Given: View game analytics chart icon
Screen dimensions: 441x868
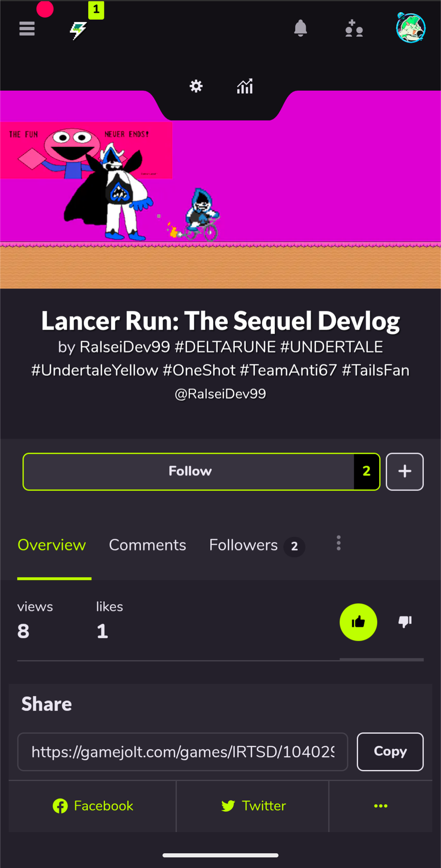Looking at the screenshot, I should coord(245,86).
